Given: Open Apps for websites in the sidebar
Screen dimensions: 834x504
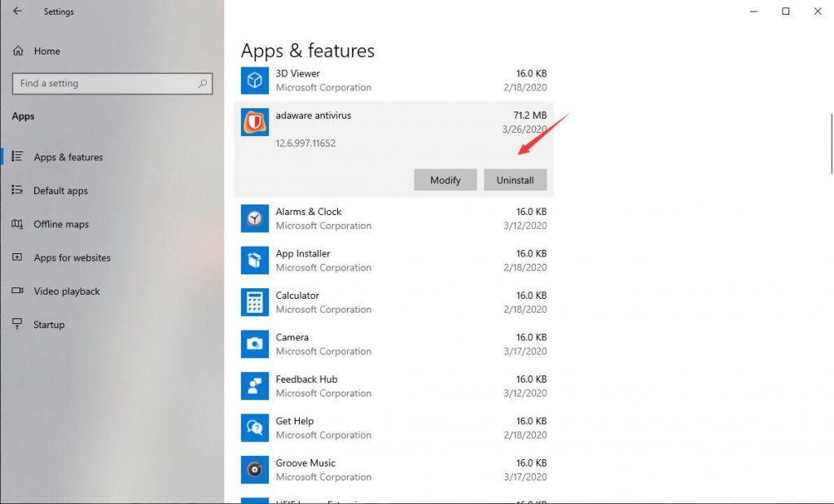Looking at the screenshot, I should point(72,257).
